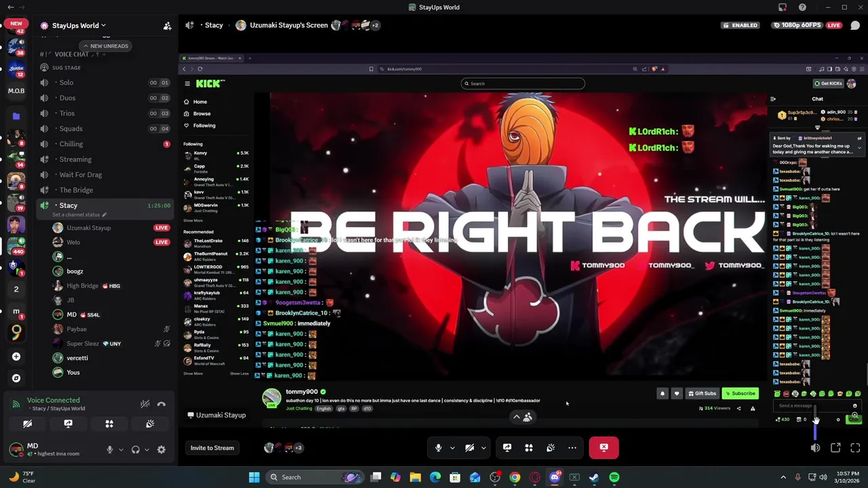
Task: Join the Solo voice channel
Action: (105, 83)
